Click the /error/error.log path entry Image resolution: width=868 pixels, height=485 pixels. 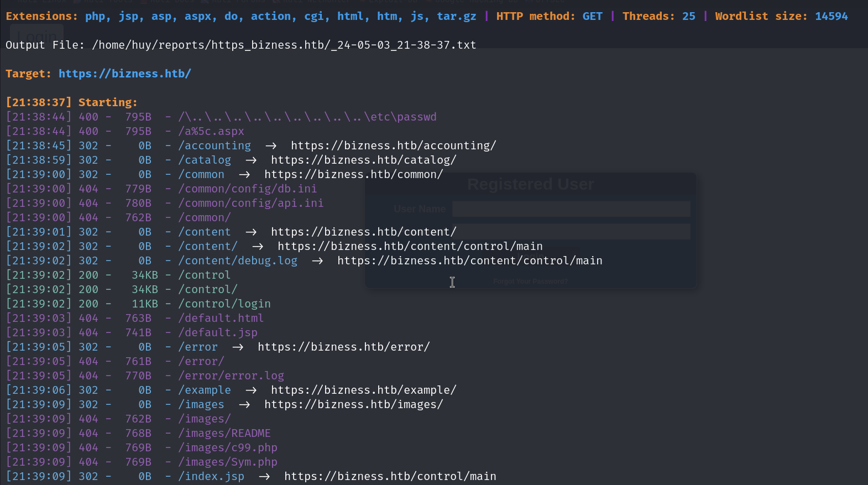[231, 376]
